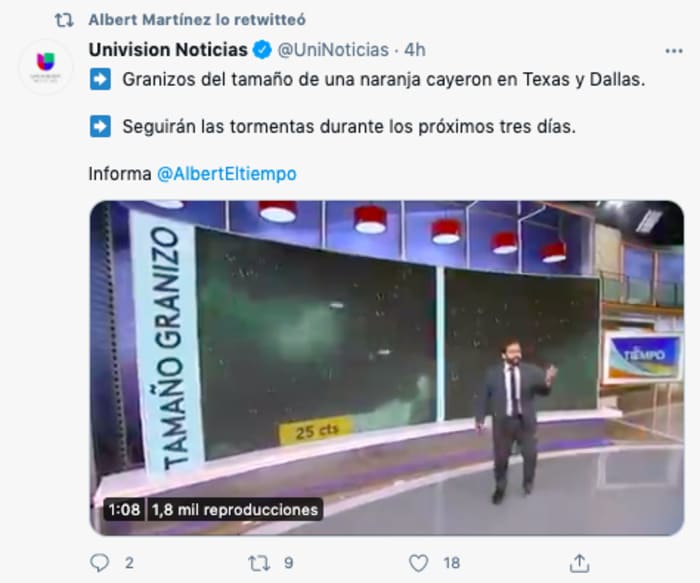700x583 pixels.
Task: Click the @UniNoticias handle
Action: pyautogui.click(x=333, y=50)
